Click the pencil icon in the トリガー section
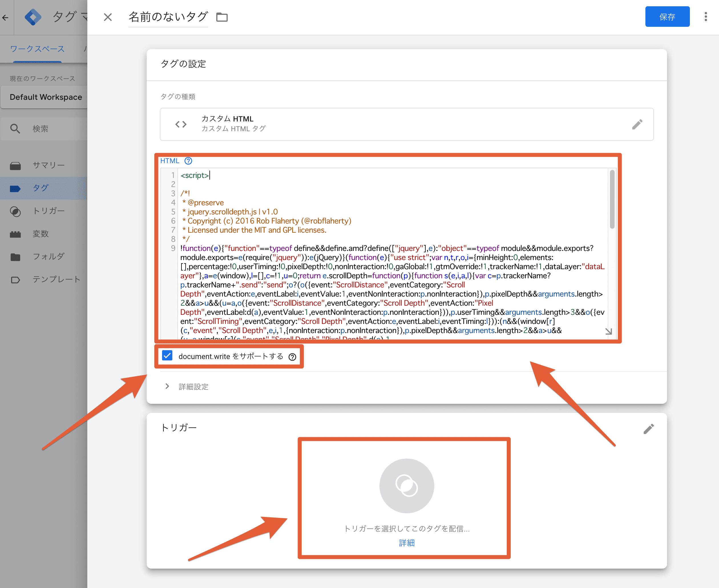This screenshot has height=588, width=719. point(649,429)
